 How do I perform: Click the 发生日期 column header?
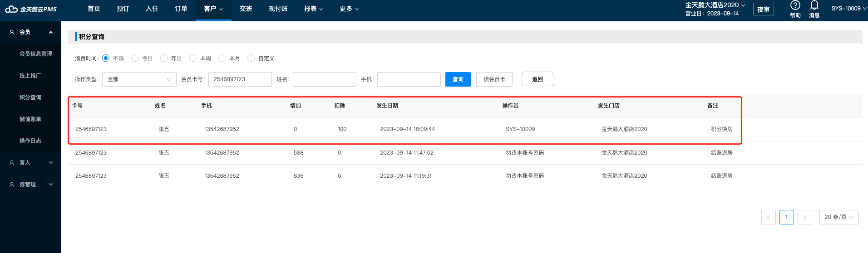coord(387,106)
